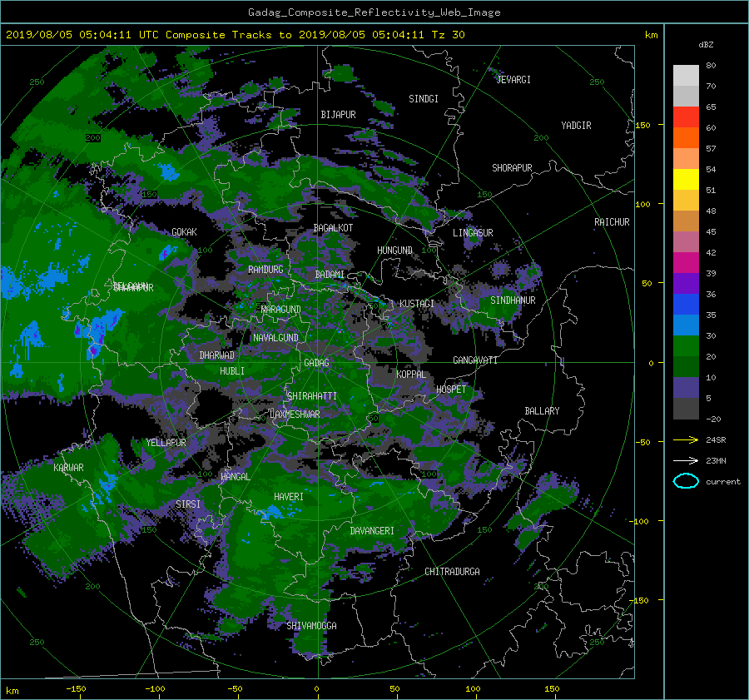Screen dimensions: 749x700
Task: Select the HAVERI label
Action: [x=289, y=497]
